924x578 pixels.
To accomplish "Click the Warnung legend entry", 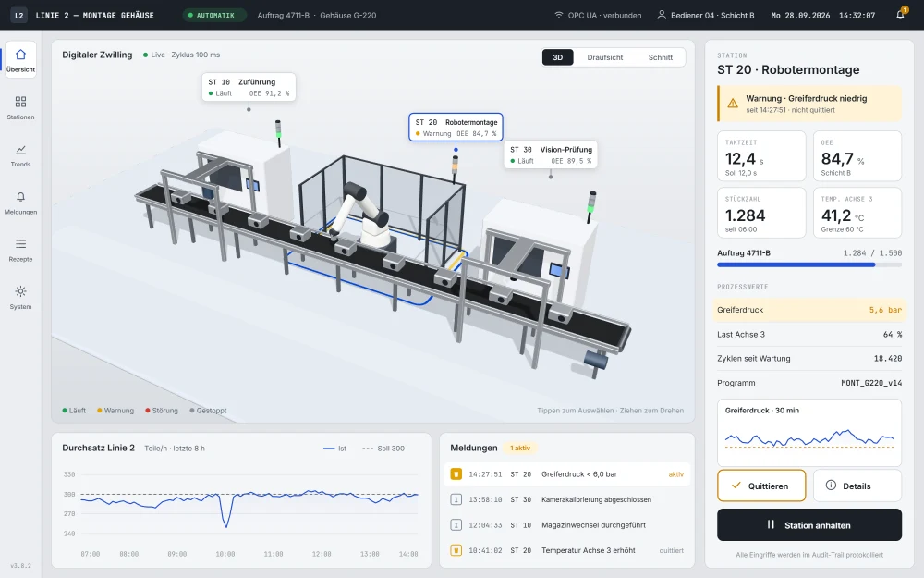I will [115, 411].
